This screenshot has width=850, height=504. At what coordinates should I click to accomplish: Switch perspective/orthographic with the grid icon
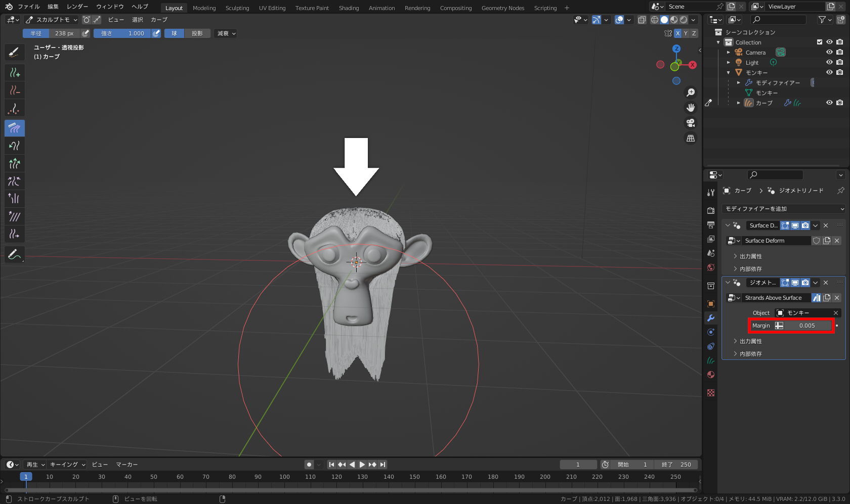pyautogui.click(x=691, y=138)
